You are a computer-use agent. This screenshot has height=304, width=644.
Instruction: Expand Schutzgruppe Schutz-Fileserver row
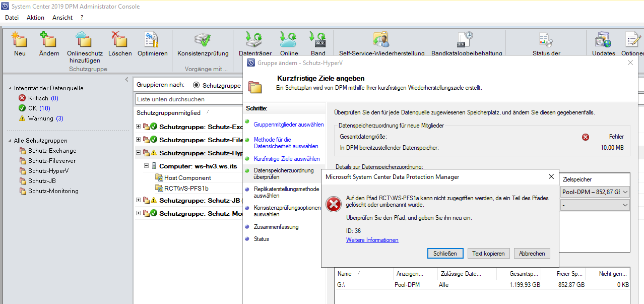click(139, 140)
